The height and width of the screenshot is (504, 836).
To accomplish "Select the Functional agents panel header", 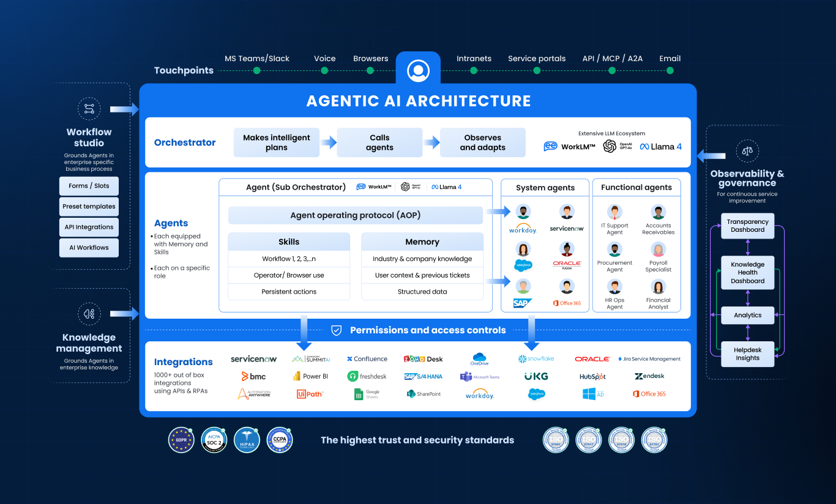I will click(636, 187).
